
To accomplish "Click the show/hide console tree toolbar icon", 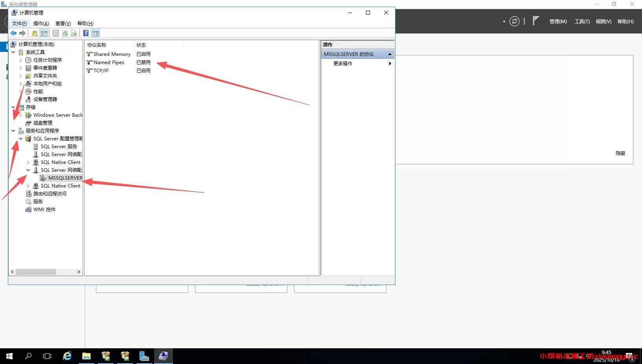I will click(44, 33).
